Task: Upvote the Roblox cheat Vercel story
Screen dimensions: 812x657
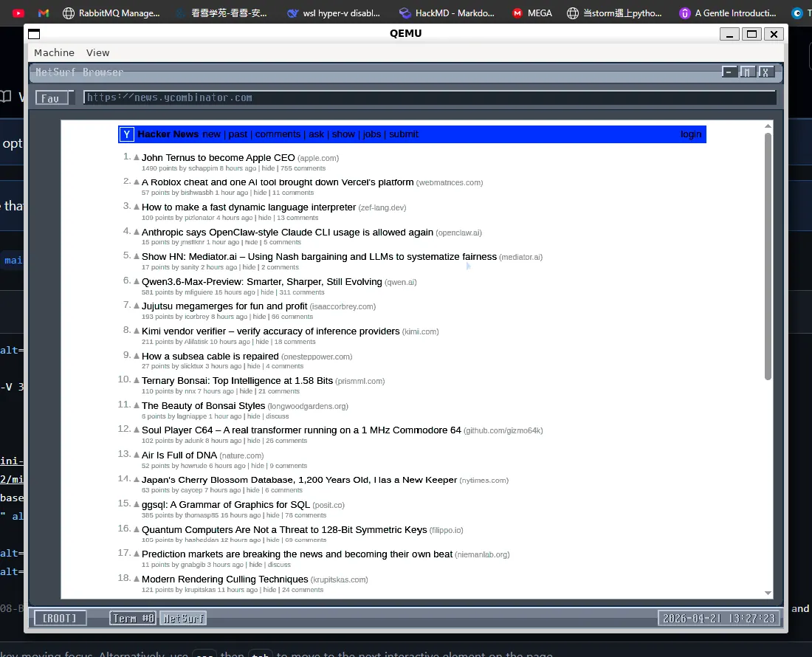Action: [137, 182]
